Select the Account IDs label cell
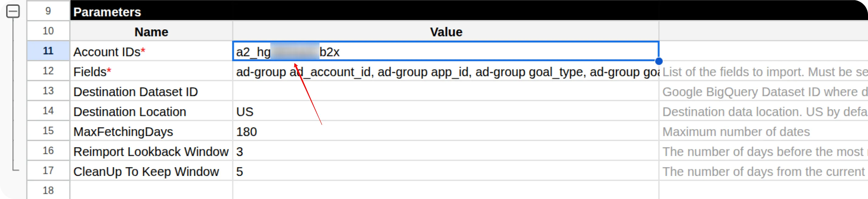868x199 pixels. click(x=151, y=52)
